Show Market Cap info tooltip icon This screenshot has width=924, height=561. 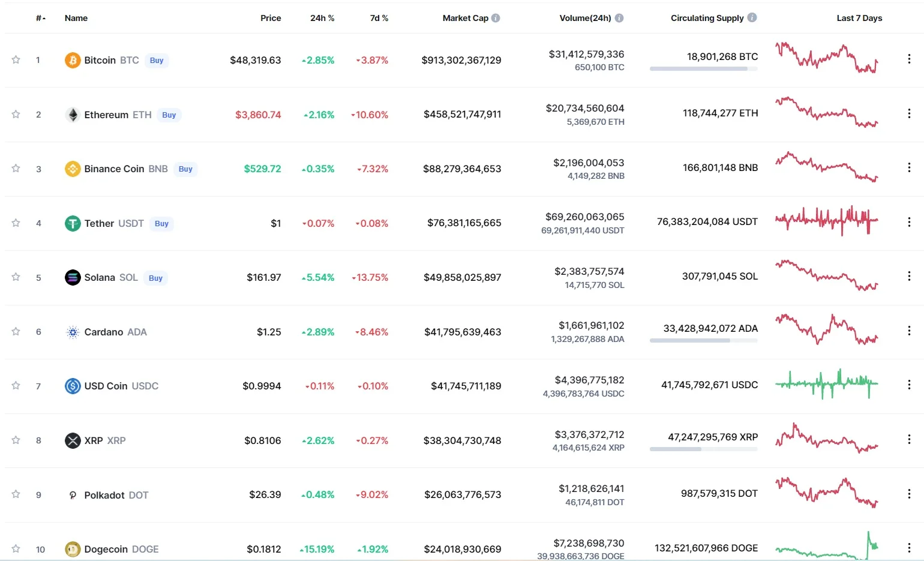pos(496,18)
